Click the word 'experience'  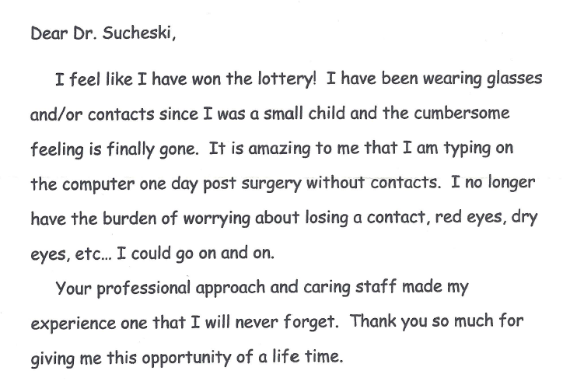point(73,324)
